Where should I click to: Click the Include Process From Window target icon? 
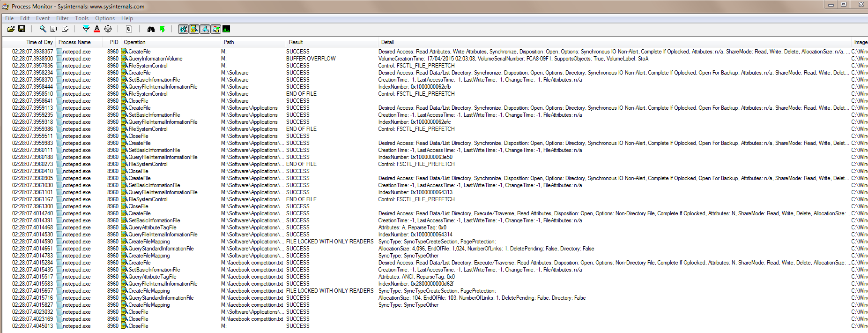click(x=108, y=29)
